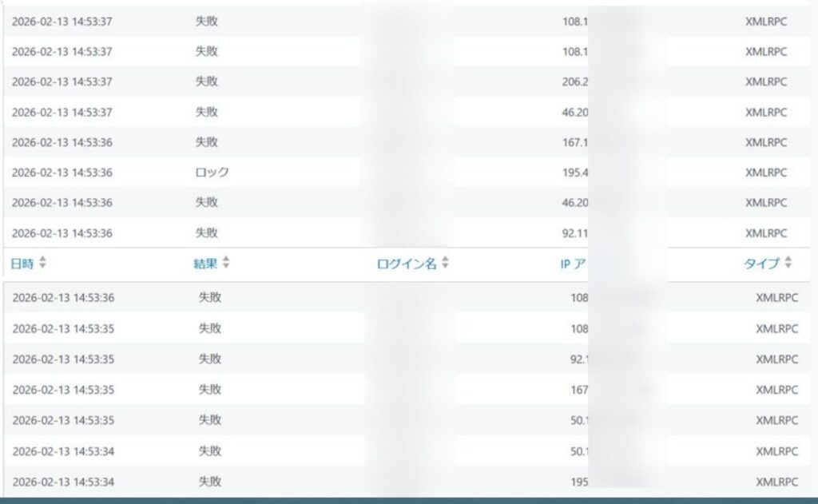Click the IP cell showing 92.11

(x=575, y=233)
